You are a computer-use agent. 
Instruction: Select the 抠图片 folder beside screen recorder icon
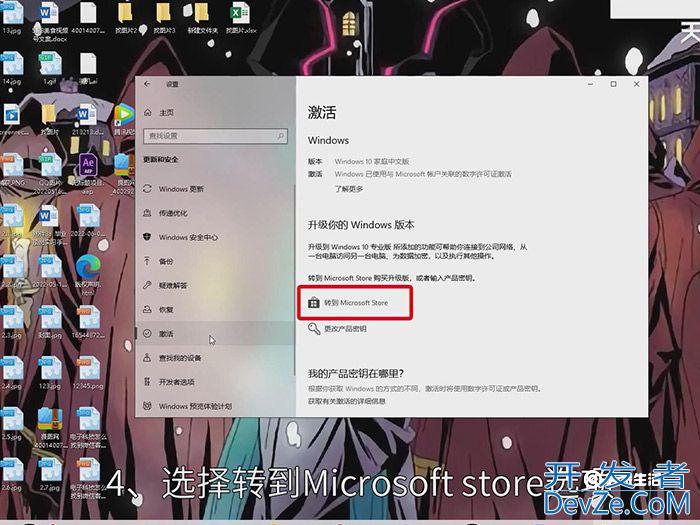click(x=50, y=119)
